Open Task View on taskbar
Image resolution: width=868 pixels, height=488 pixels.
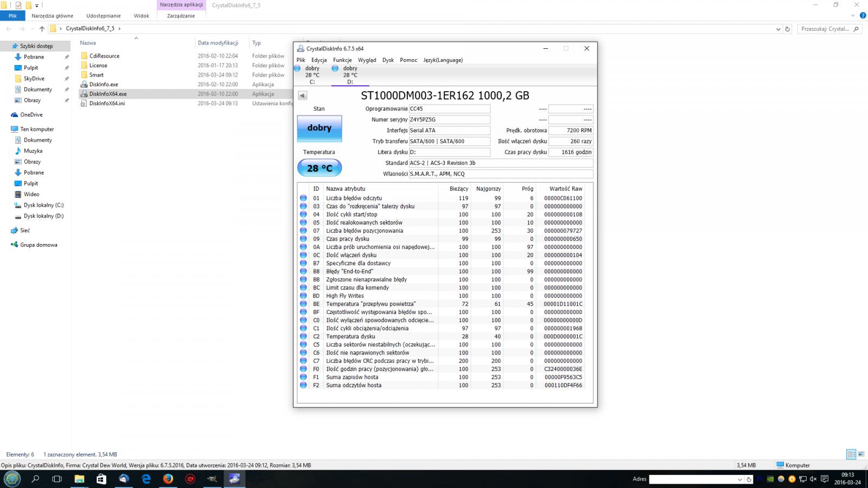(57, 479)
